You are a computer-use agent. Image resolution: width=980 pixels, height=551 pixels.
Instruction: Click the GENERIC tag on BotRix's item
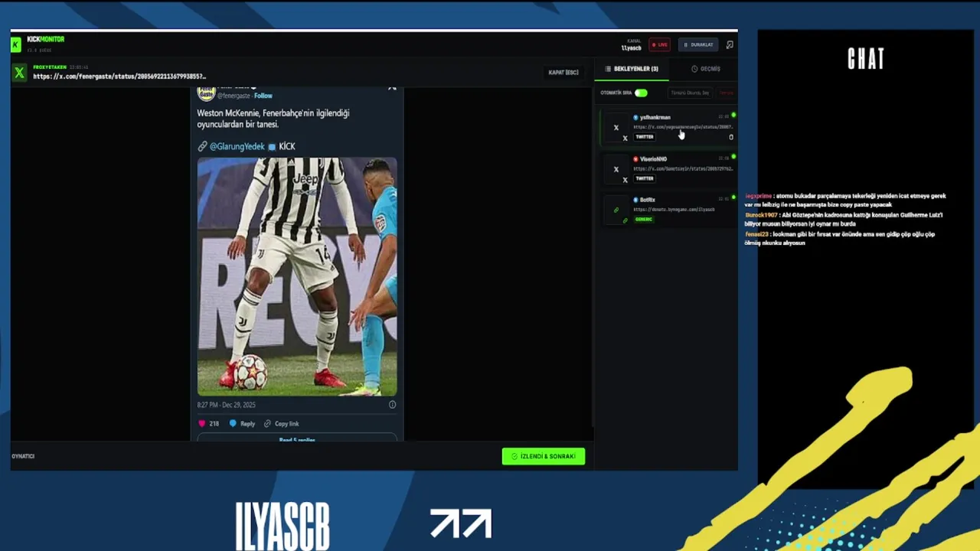coord(644,219)
